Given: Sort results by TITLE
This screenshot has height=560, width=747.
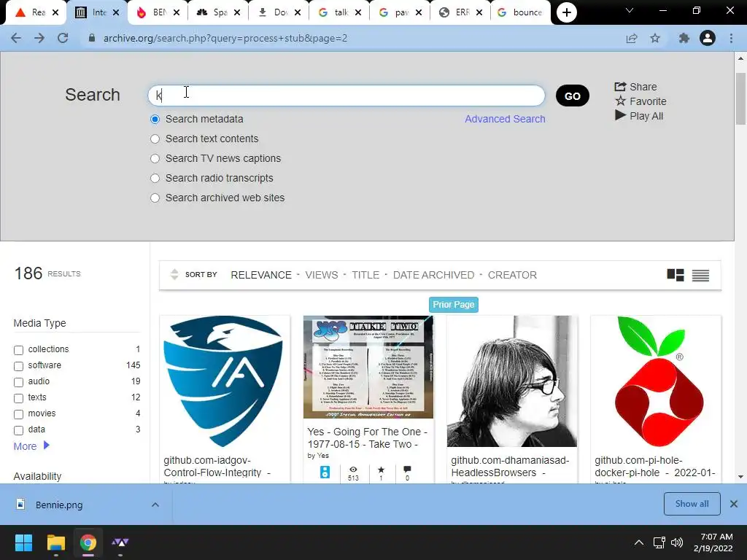Looking at the screenshot, I should (x=365, y=275).
